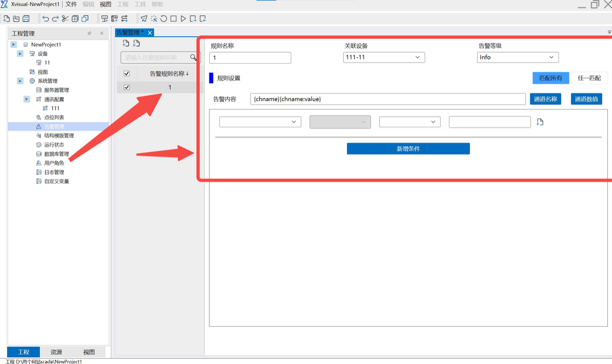
Task: Remove the condition row with its delete icon
Action: (540, 122)
